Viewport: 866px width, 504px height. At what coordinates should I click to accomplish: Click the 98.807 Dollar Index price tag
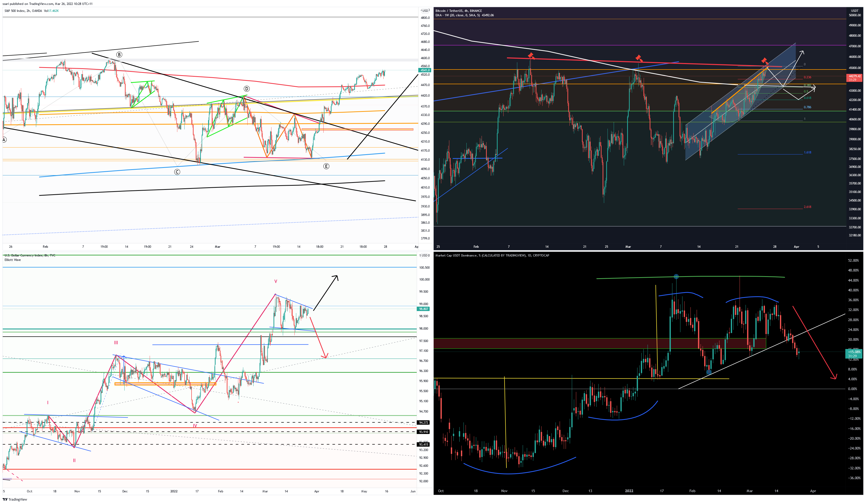coord(424,309)
